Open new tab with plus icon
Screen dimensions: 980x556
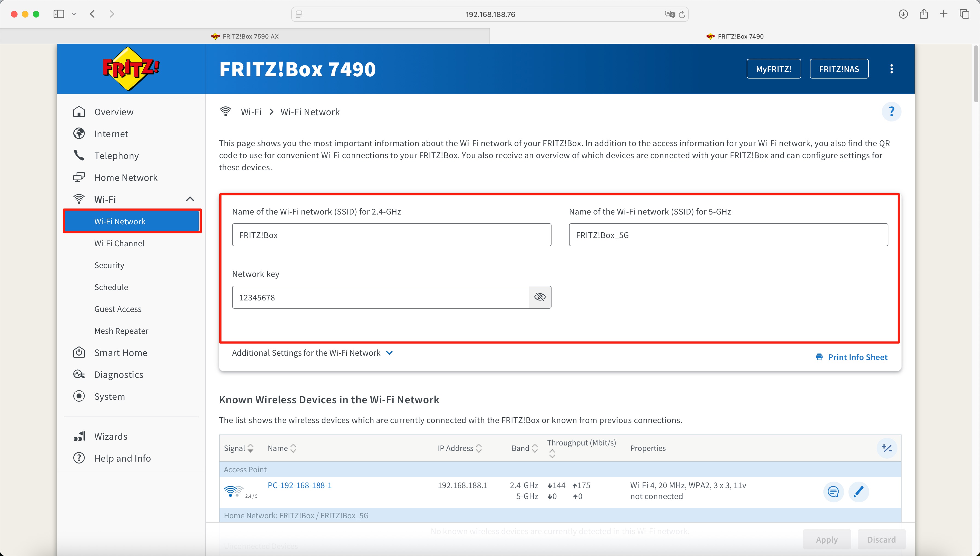click(944, 14)
